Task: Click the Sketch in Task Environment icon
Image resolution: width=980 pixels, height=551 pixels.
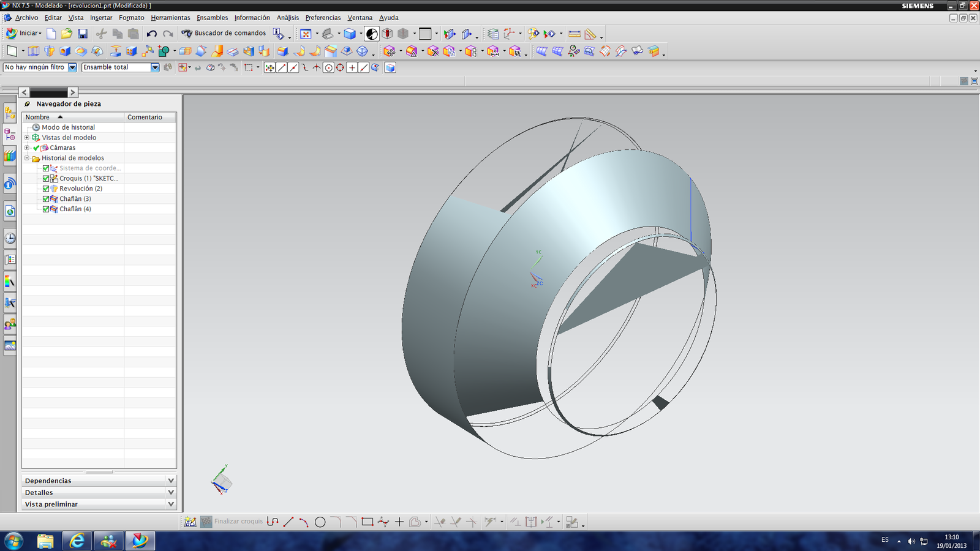Action: point(190,522)
